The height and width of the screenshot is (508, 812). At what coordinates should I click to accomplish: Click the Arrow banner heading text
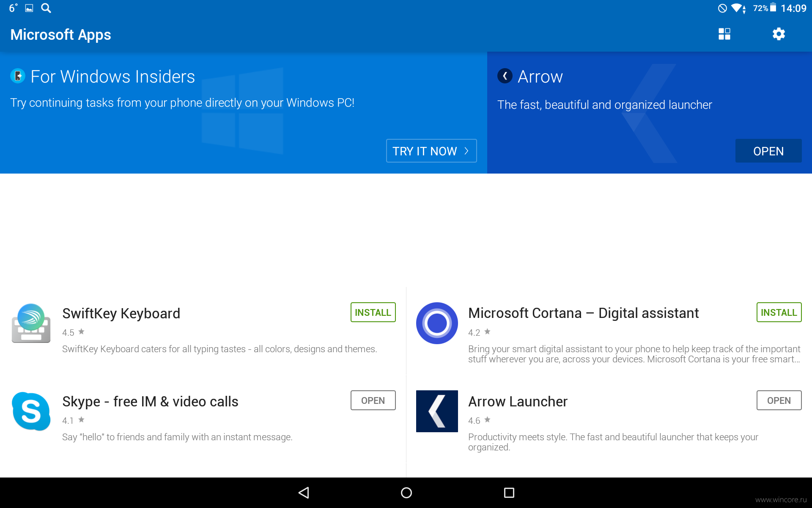540,77
